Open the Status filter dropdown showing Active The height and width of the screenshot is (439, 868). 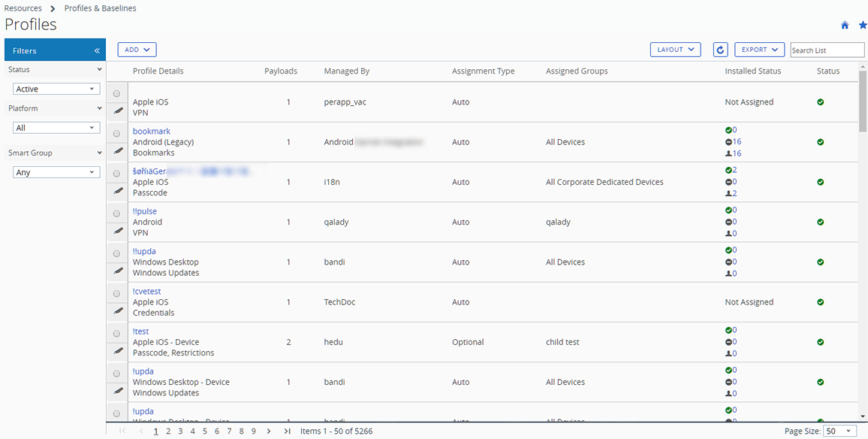(56, 89)
